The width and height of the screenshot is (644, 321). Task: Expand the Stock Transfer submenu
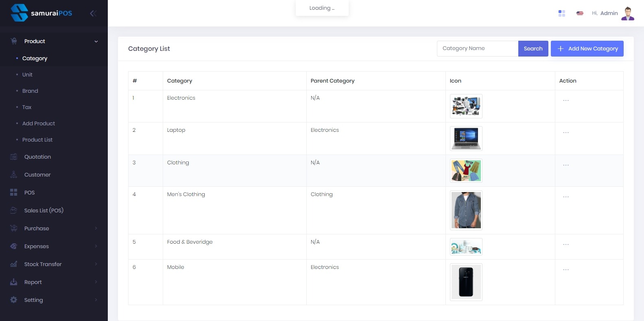point(96,264)
